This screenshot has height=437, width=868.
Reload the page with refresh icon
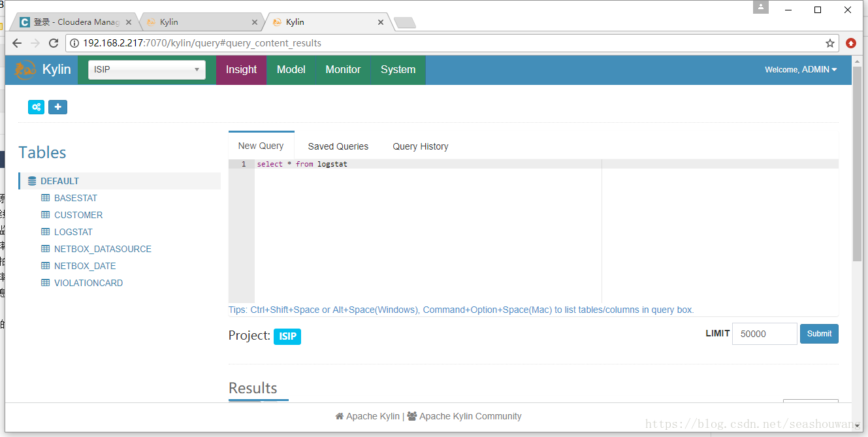pos(54,43)
